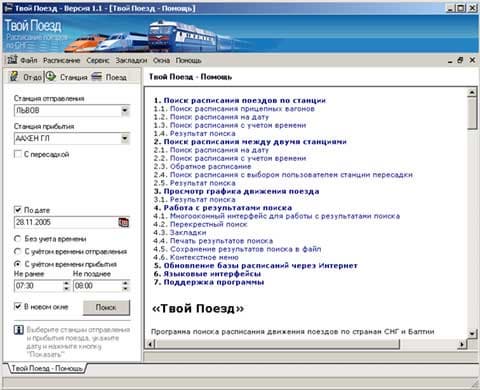
Task: Restore the inner help window
Action: (460, 60)
